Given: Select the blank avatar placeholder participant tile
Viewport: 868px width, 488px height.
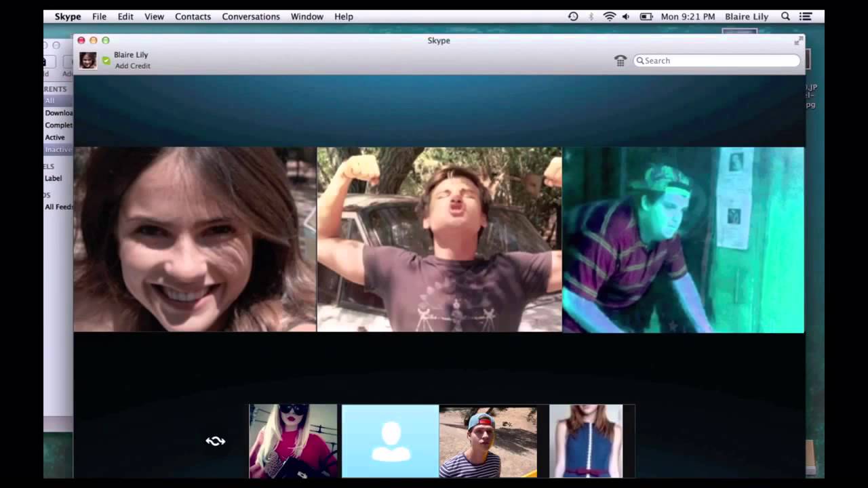Looking at the screenshot, I should point(390,441).
